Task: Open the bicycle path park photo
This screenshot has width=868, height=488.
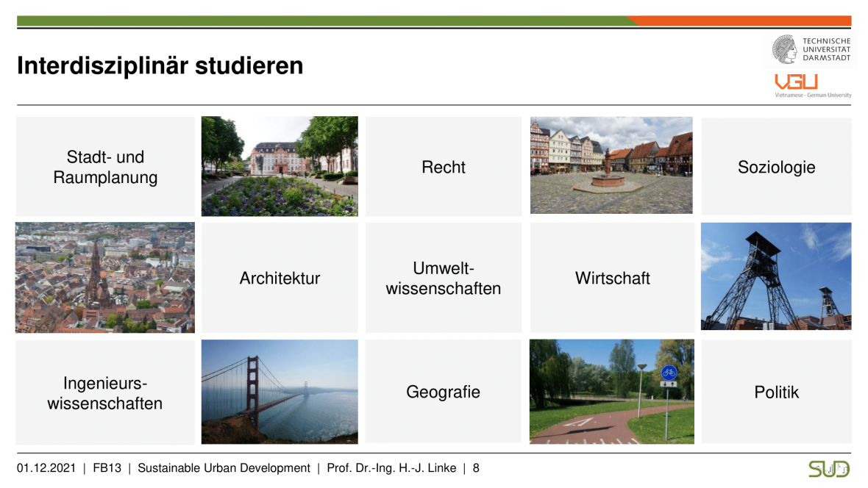Action: (611, 392)
